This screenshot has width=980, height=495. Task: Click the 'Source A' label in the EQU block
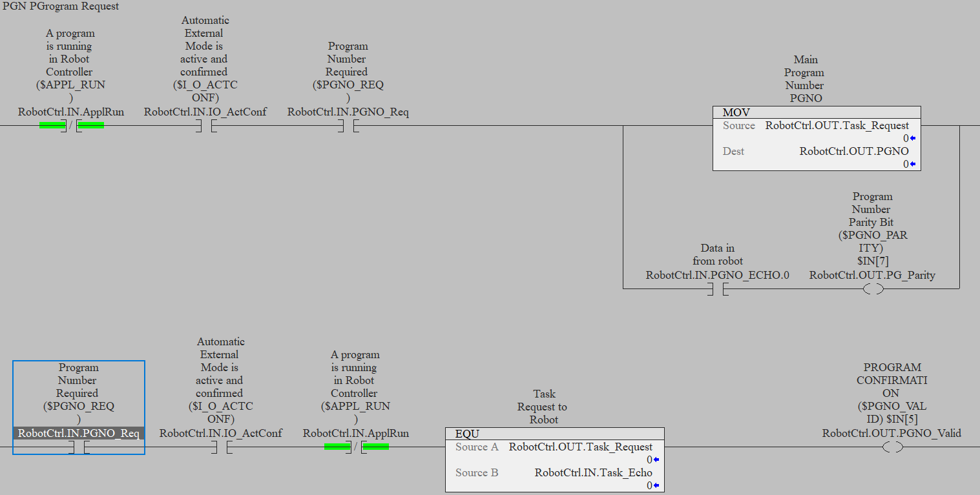[477, 447]
